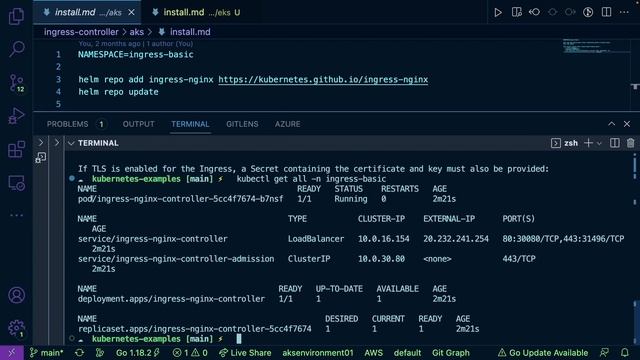Click ingress-controller in breadcrumb
The width and height of the screenshot is (640, 360).
point(81,32)
